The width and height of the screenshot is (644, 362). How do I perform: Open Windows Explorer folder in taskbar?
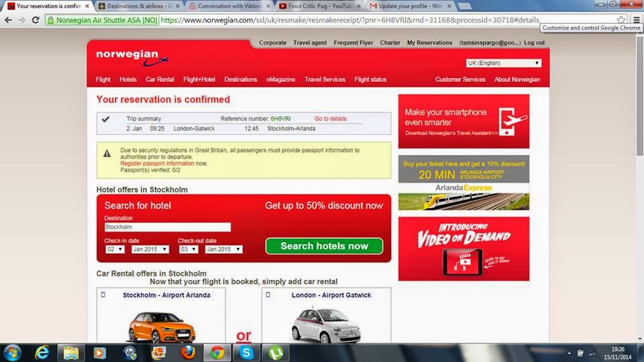(71, 353)
